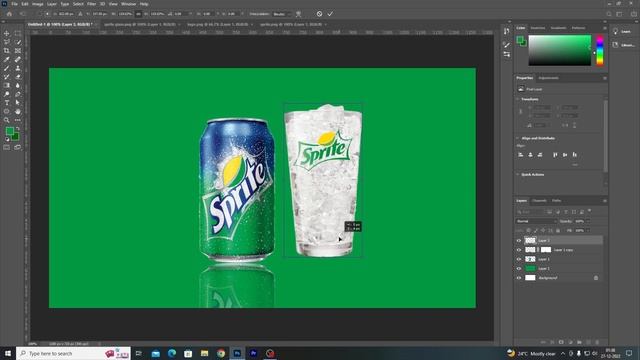640x360 pixels.
Task: Open the layer blend mode Normal dropdown
Action: 536,221
